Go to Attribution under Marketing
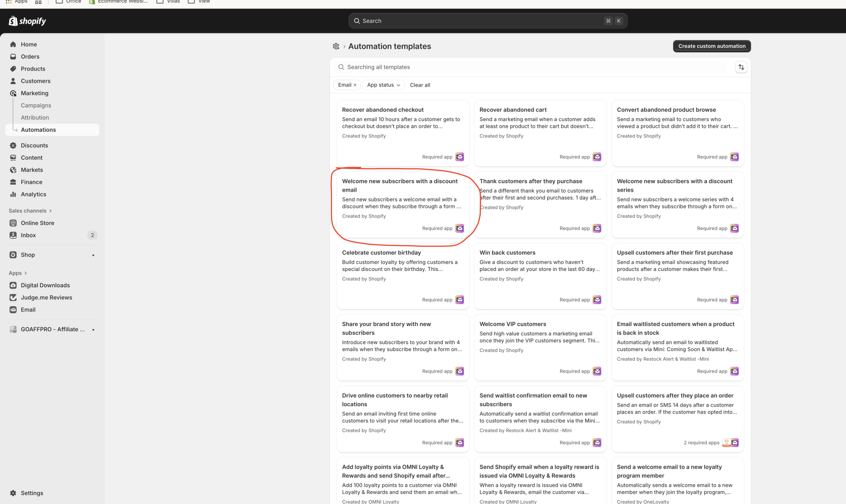The width and height of the screenshot is (846, 504). point(35,118)
